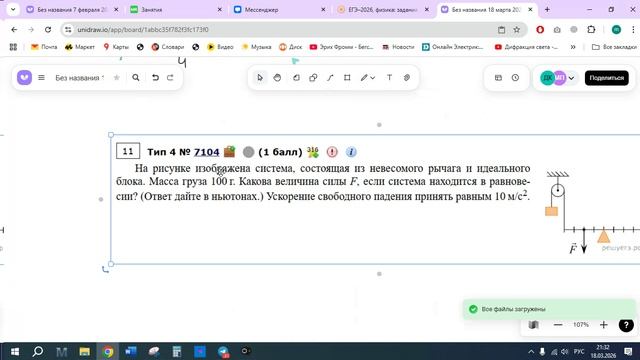Open the Карты bookmark
The height and width of the screenshot is (360, 640).
click(x=116, y=47)
